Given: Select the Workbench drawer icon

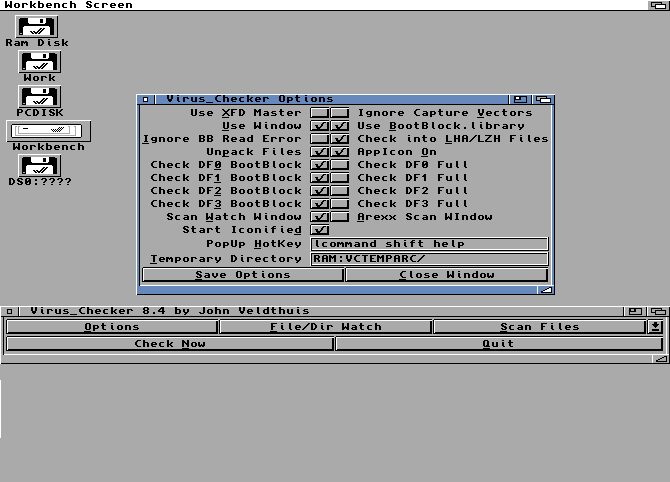Looking at the screenshot, I should pos(48,131).
